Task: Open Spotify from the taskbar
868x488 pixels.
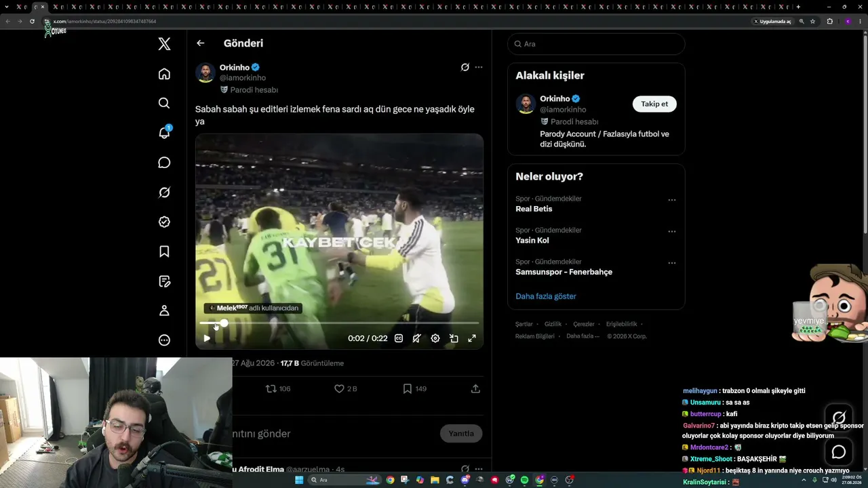Action: [524, 480]
